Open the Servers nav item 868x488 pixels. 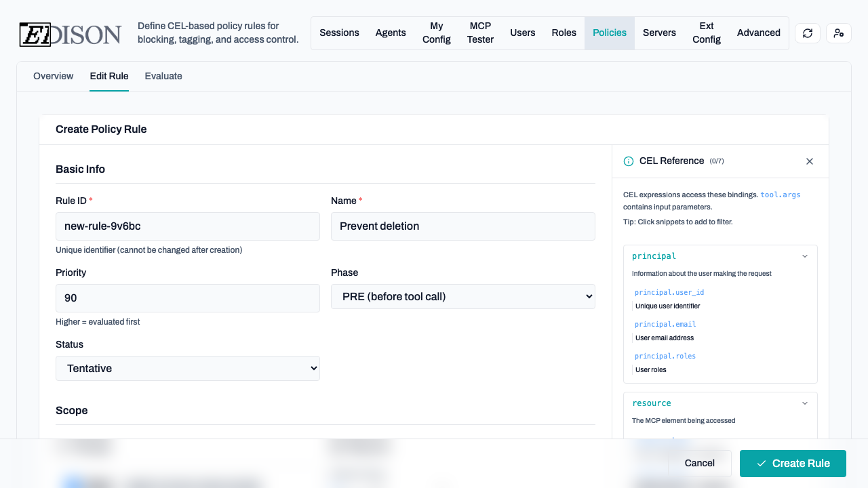(659, 33)
